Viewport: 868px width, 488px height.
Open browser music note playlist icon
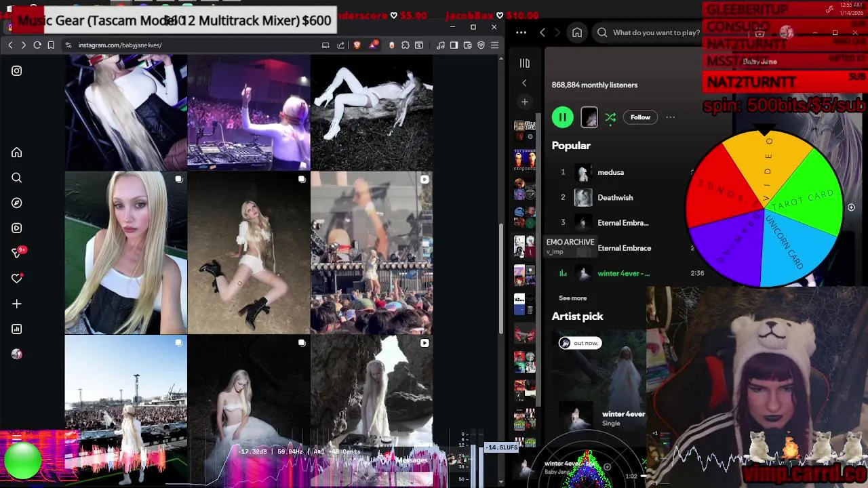coord(441,45)
